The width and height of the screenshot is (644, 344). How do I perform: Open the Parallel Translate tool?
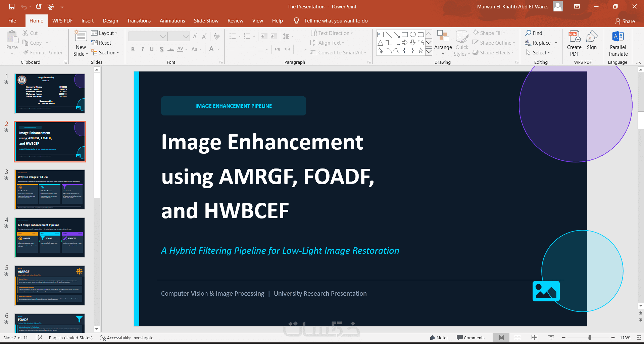point(618,44)
